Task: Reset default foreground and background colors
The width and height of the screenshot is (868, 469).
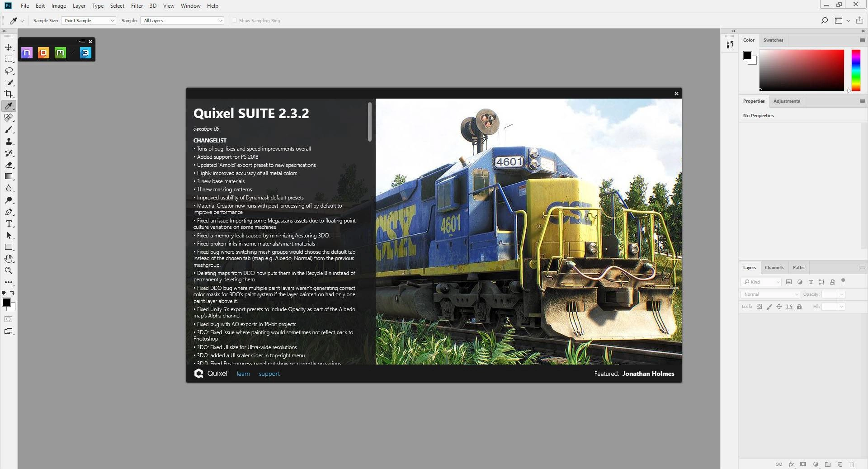Action: point(4,293)
